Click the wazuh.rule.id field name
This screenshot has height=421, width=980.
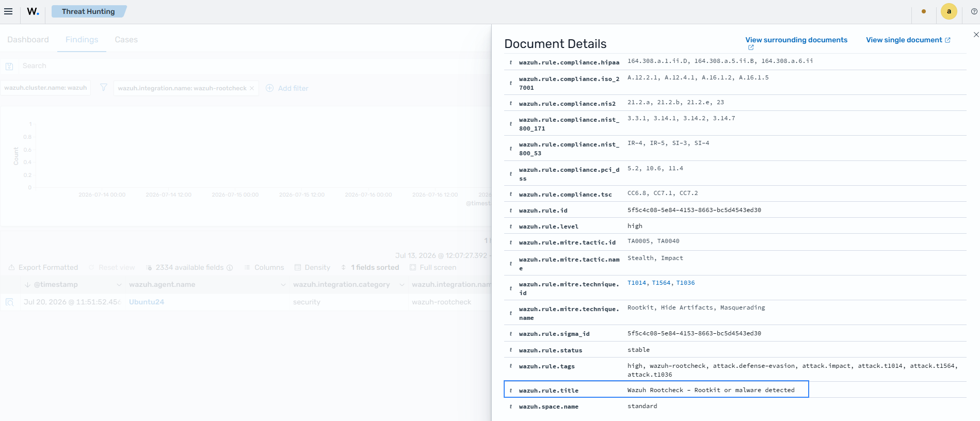[543, 211]
